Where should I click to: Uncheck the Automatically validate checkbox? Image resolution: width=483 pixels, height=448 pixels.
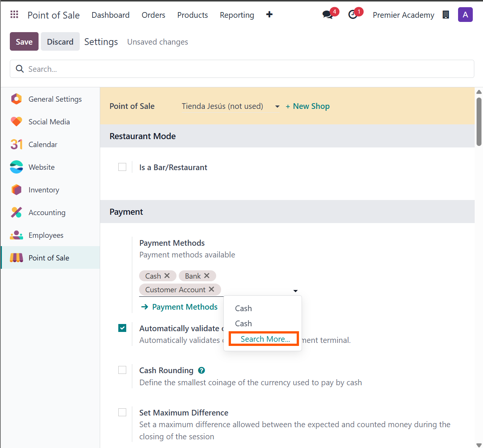(122, 328)
